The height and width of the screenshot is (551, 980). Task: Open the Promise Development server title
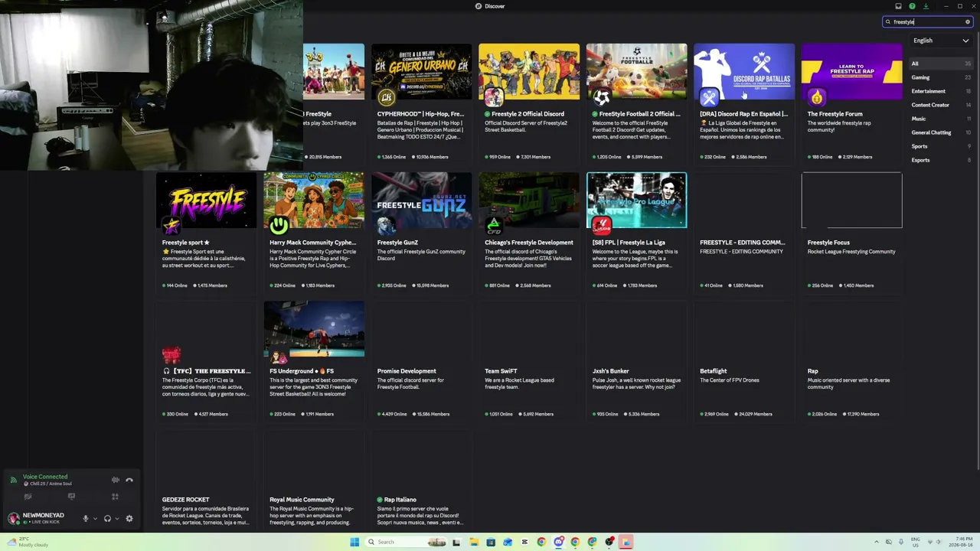407,371
